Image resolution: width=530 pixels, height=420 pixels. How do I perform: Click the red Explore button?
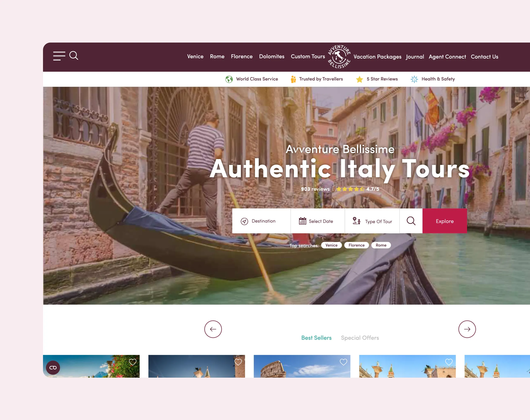point(445,221)
